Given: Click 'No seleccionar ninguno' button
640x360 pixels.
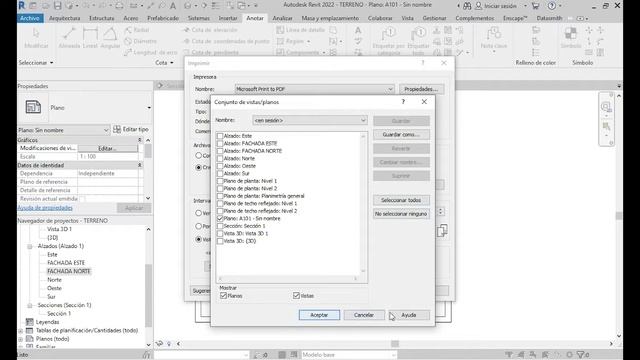Looking at the screenshot, I should [401, 214].
